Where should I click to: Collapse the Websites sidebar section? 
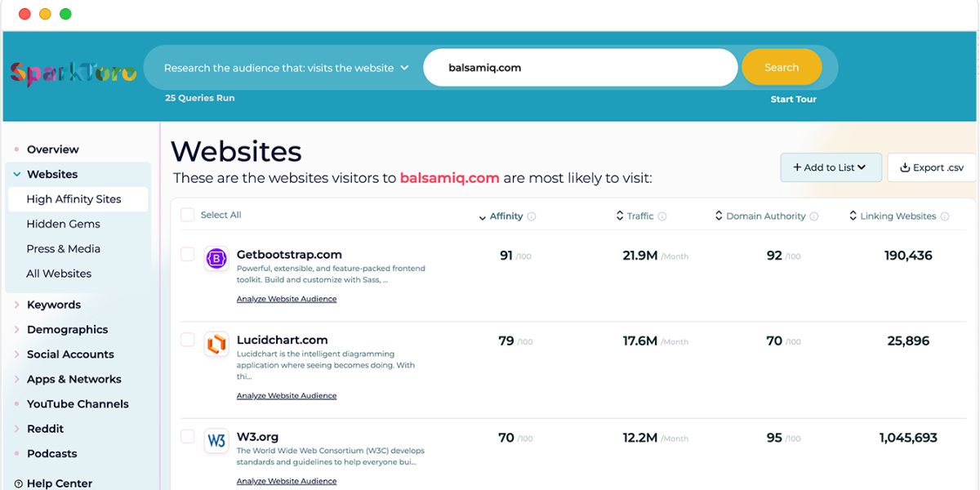pyautogui.click(x=17, y=174)
